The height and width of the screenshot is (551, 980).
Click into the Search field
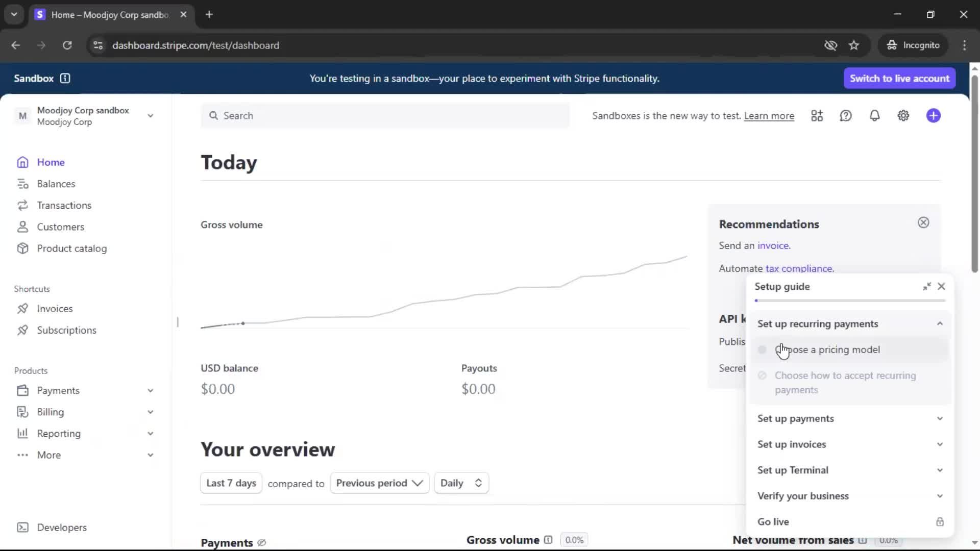point(385,116)
